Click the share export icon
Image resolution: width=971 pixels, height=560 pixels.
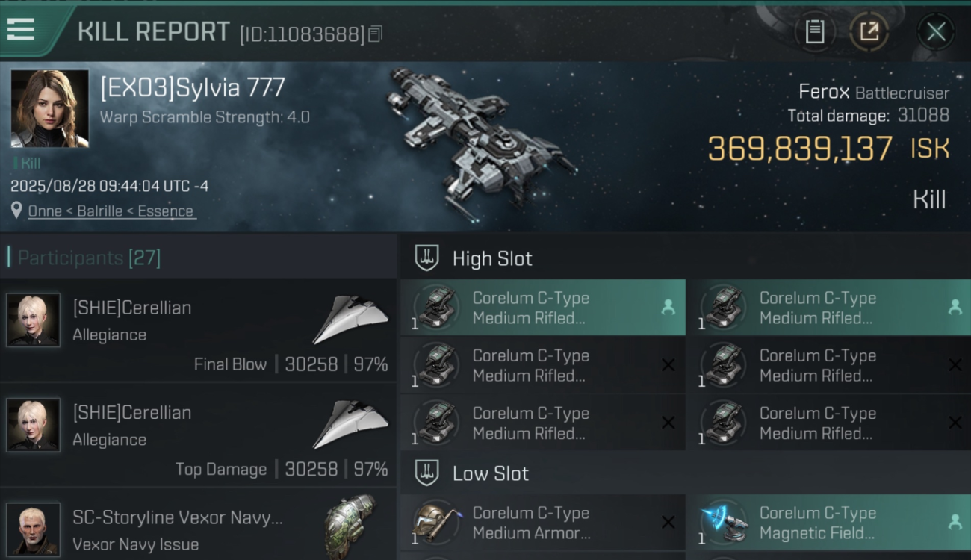pyautogui.click(x=869, y=31)
